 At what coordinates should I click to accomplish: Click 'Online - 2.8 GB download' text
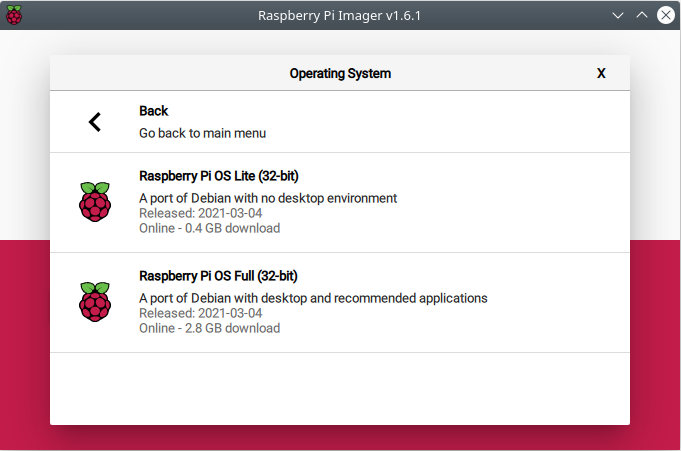click(x=209, y=328)
